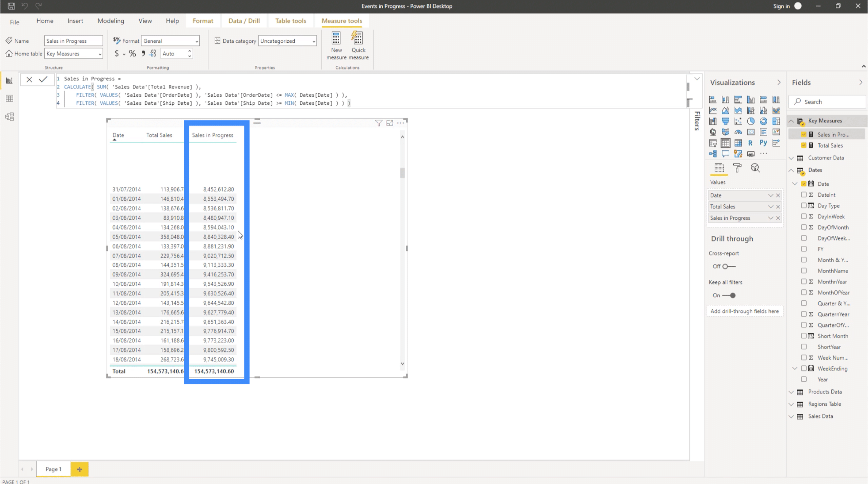Click the focus mode icon on visual
This screenshot has height=484, width=868.
(390, 123)
